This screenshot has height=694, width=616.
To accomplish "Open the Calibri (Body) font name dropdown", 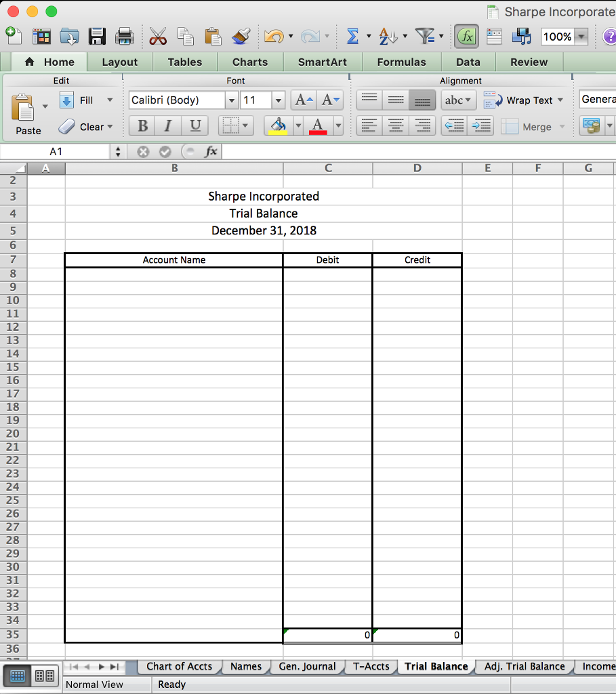I will 232,100.
